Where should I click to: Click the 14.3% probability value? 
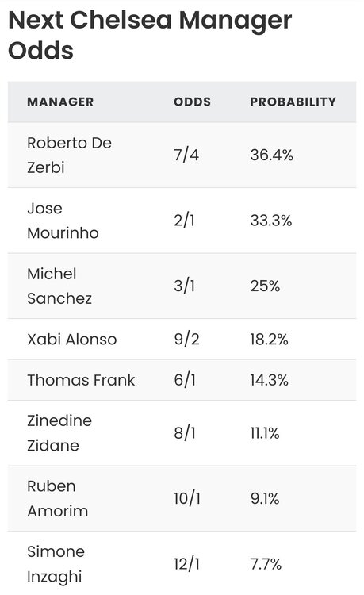click(269, 380)
